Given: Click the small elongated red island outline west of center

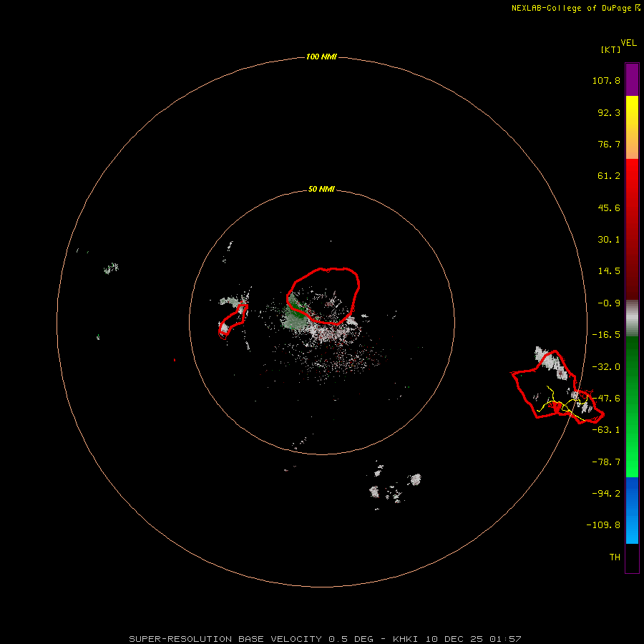Looking at the screenshot, I should coord(233,321).
